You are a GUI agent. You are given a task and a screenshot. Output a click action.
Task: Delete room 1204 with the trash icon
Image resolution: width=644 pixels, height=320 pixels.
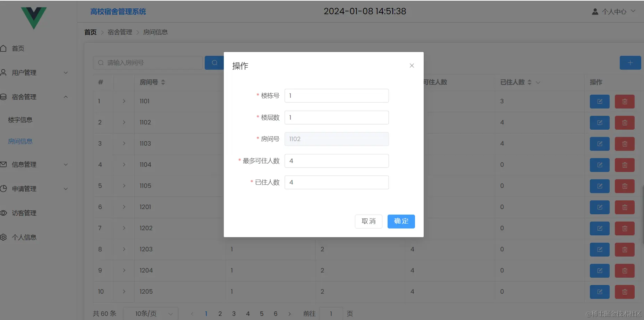[x=625, y=271]
